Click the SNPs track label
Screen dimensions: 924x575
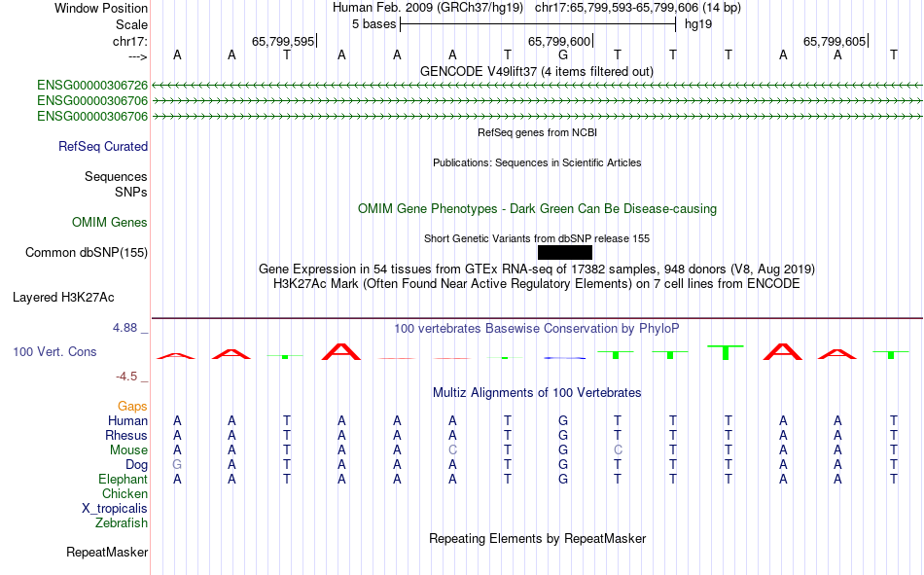tap(131, 193)
